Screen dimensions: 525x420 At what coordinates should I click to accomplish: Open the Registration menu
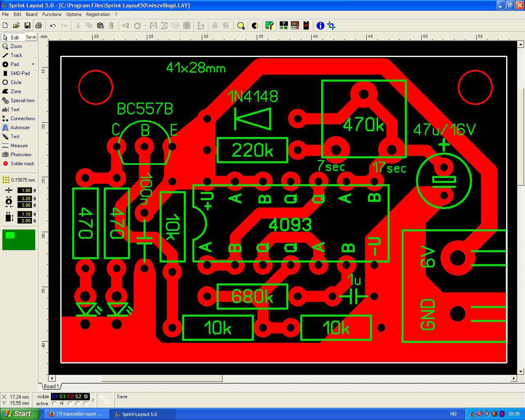tap(98, 14)
